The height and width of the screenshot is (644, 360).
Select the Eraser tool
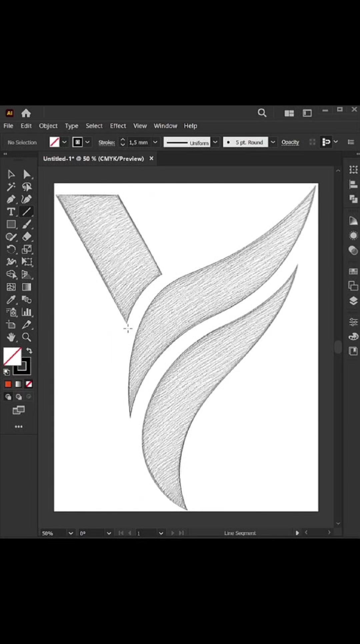point(27,237)
